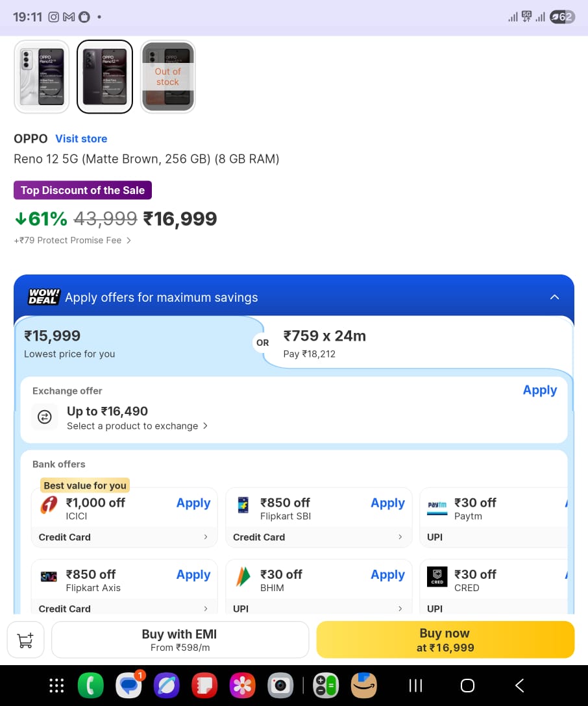Tap the exchange arrows icon

click(44, 417)
